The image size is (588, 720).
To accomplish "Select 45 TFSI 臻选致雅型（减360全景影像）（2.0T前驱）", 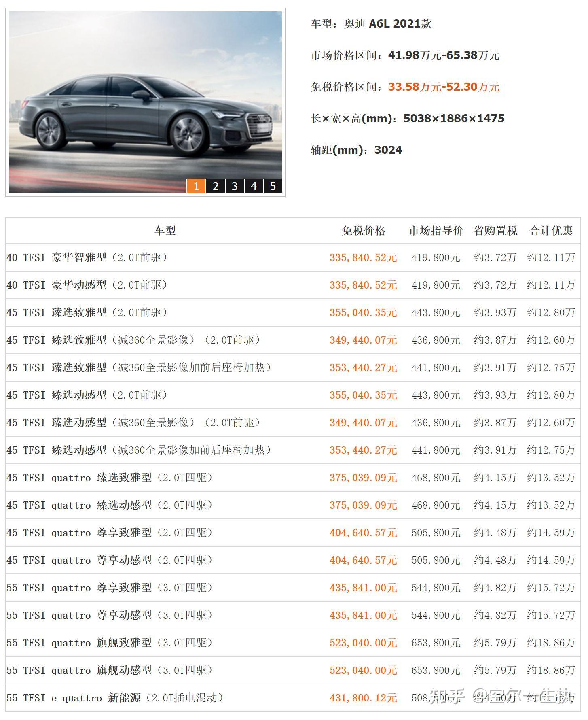I will point(133,340).
